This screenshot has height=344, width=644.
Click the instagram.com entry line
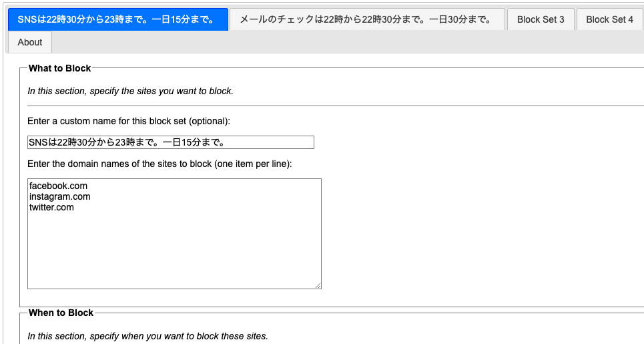coord(59,196)
